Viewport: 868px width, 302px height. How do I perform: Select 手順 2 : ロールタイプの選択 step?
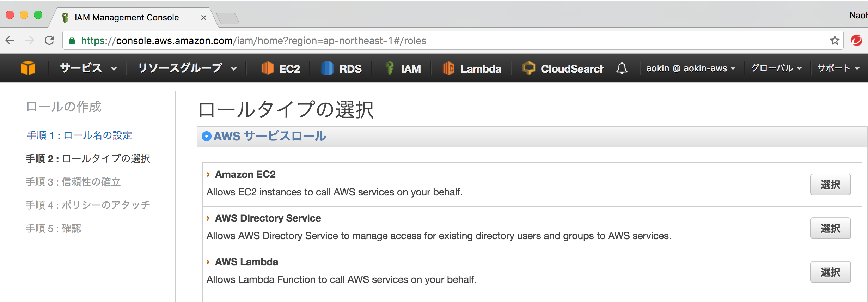coord(88,158)
